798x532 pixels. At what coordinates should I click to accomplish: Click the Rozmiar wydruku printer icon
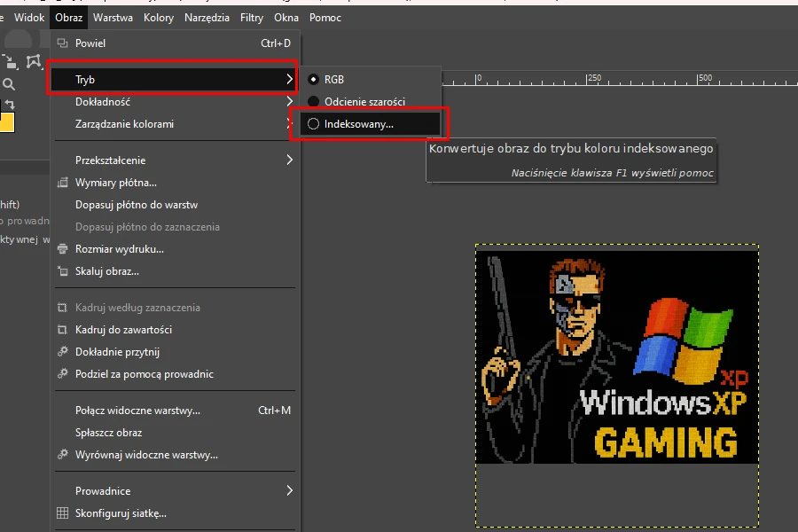point(63,249)
